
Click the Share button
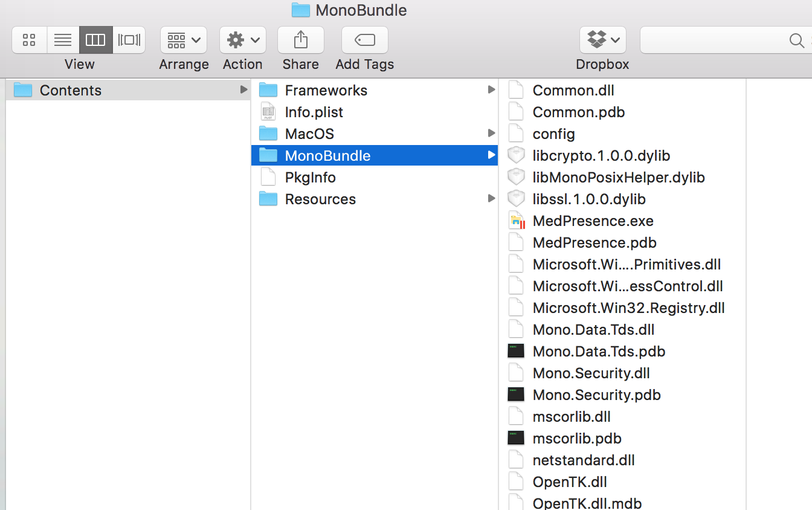pyautogui.click(x=300, y=40)
